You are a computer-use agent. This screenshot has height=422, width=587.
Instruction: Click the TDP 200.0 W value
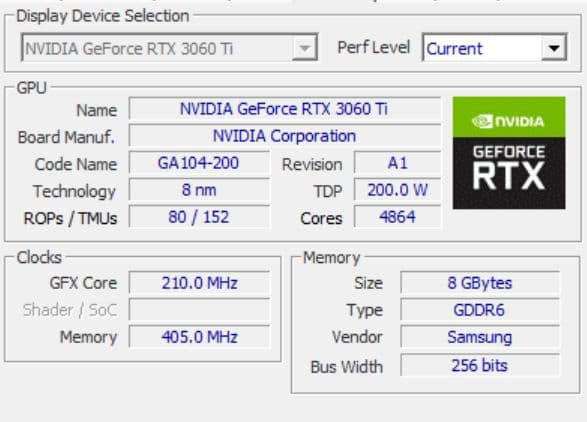coord(397,190)
